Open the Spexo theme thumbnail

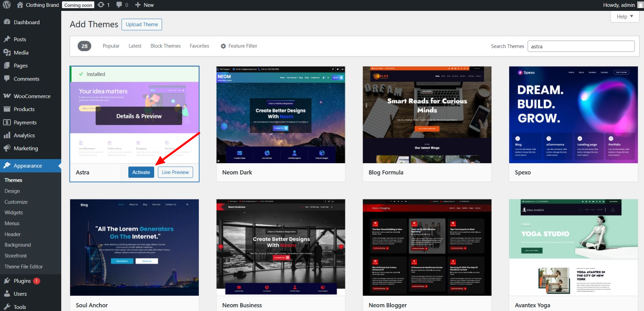574,115
